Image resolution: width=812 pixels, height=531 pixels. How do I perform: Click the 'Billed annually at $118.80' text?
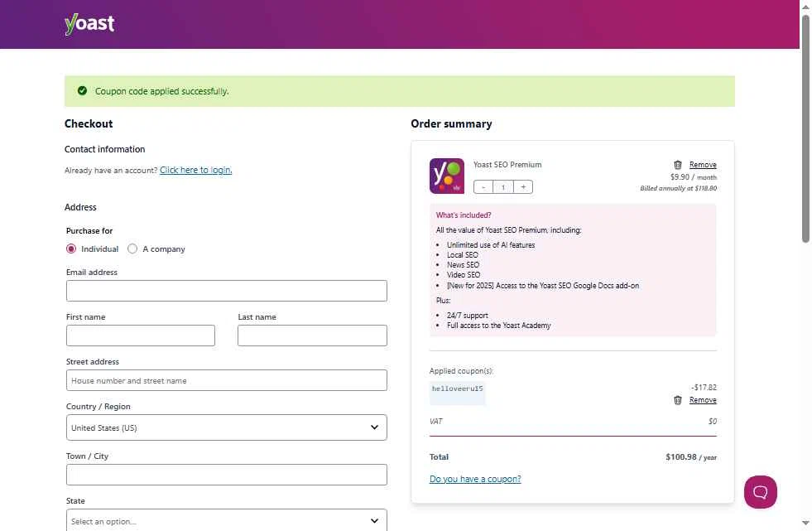(679, 189)
